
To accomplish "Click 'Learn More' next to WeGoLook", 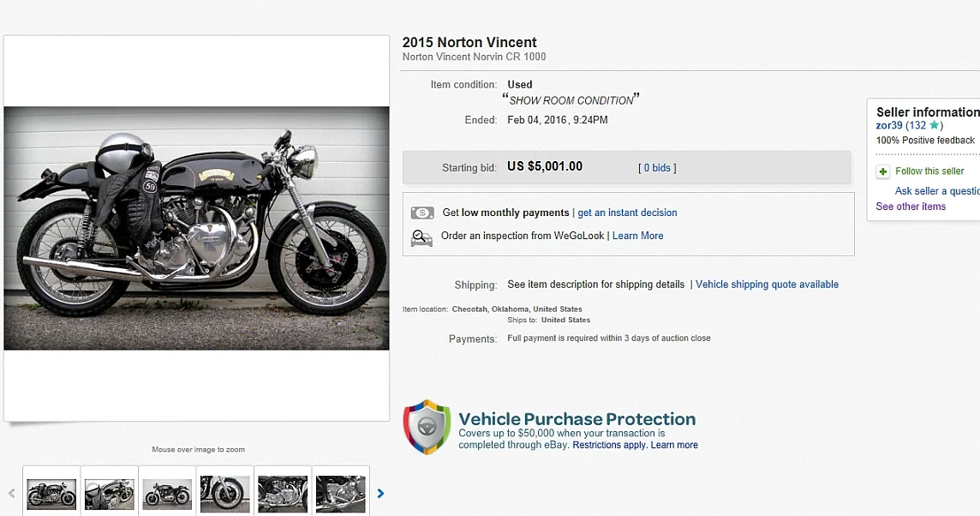I will pyautogui.click(x=637, y=236).
